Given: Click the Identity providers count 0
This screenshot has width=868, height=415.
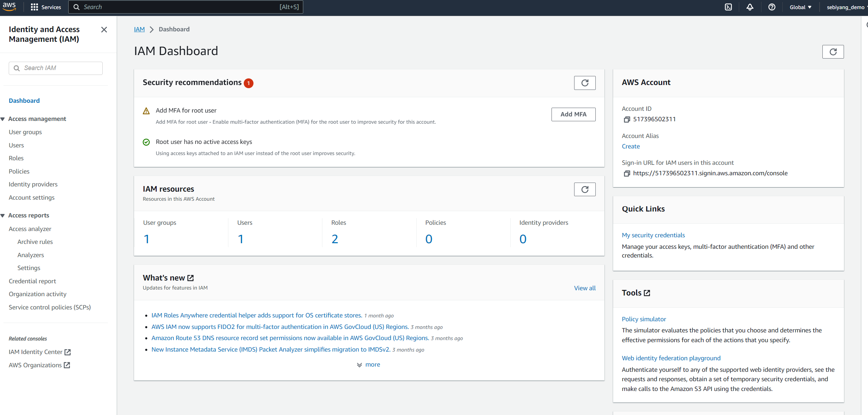Looking at the screenshot, I should coord(523,239).
